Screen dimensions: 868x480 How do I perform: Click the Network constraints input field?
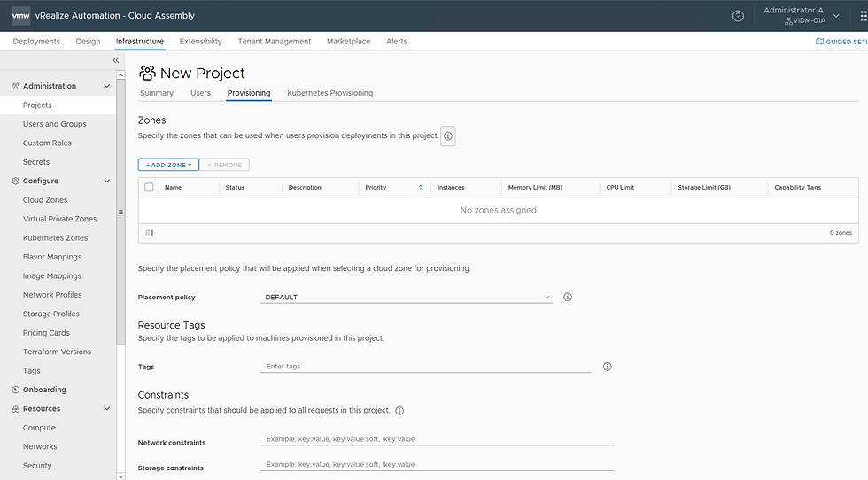click(x=437, y=439)
